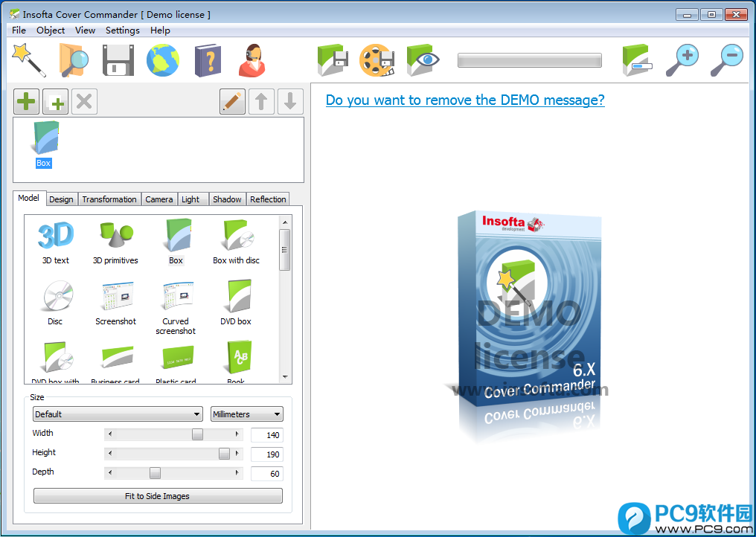The height and width of the screenshot is (537, 756).
Task: Zoom in with the plus magnifier
Action: [x=682, y=60]
